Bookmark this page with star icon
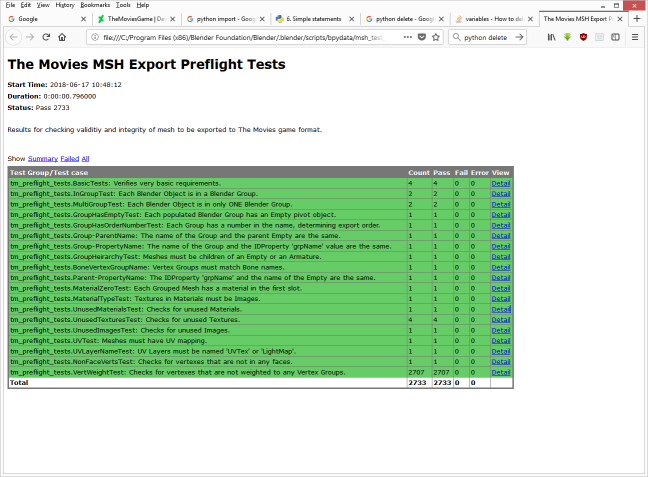 coord(436,37)
